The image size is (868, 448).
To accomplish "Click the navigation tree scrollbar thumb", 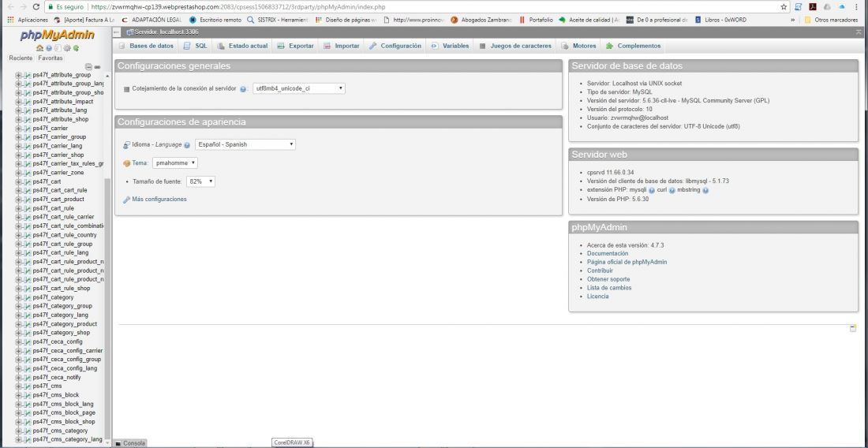I will click(107, 310).
